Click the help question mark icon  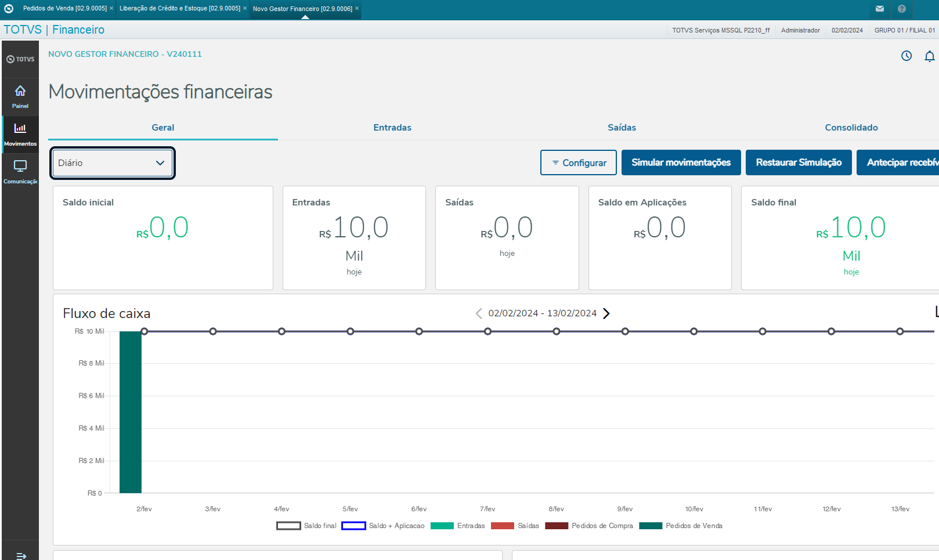click(902, 9)
